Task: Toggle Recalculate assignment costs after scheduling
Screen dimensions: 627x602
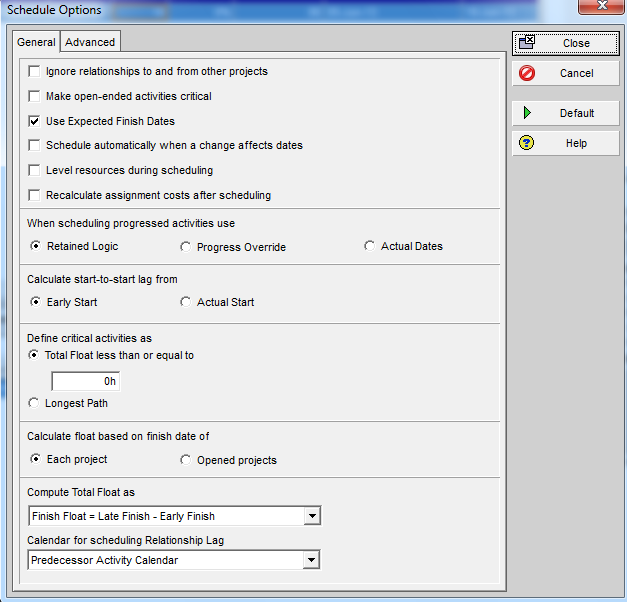Action: pos(34,195)
